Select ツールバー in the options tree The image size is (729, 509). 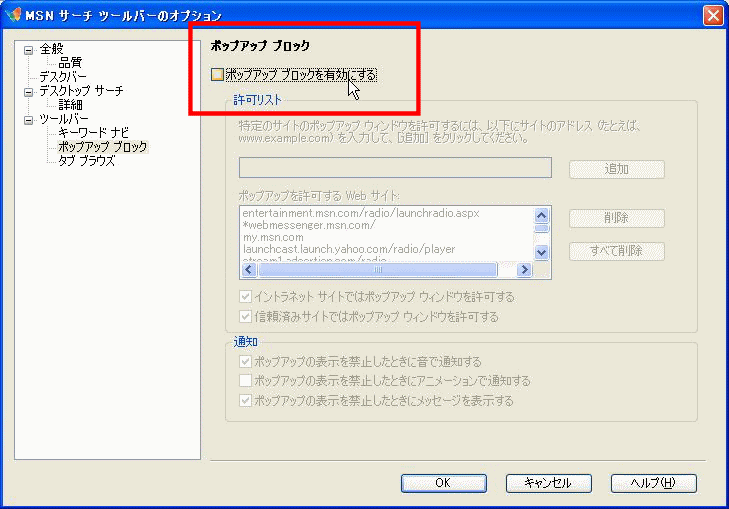(x=64, y=119)
